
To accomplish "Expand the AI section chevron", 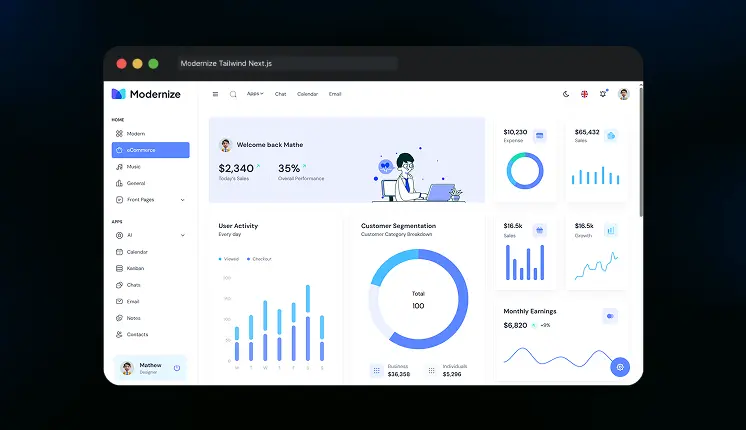I will pyautogui.click(x=183, y=235).
